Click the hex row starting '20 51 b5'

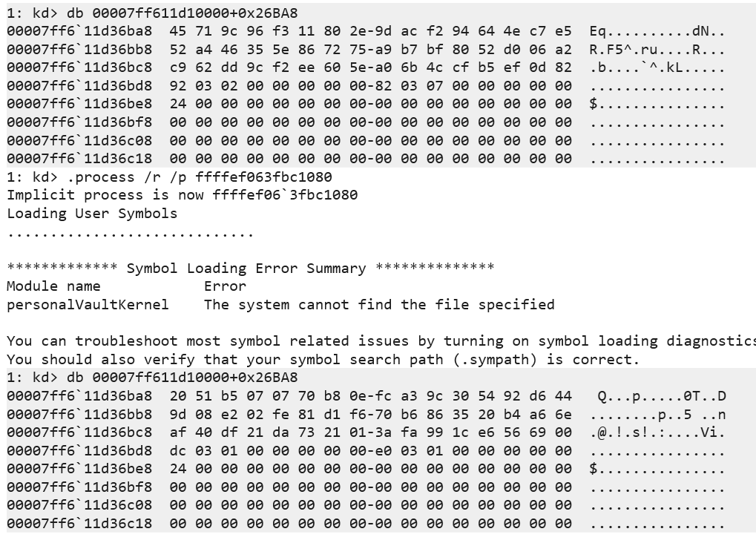coord(370,396)
